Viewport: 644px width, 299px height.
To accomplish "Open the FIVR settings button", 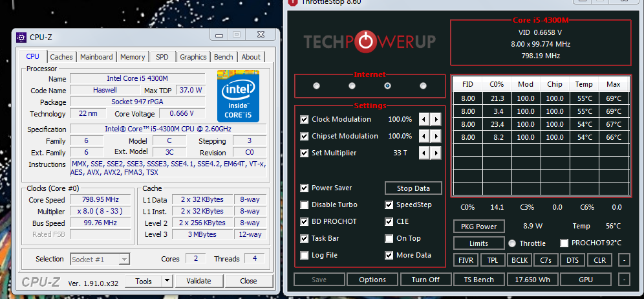I will [x=466, y=260].
